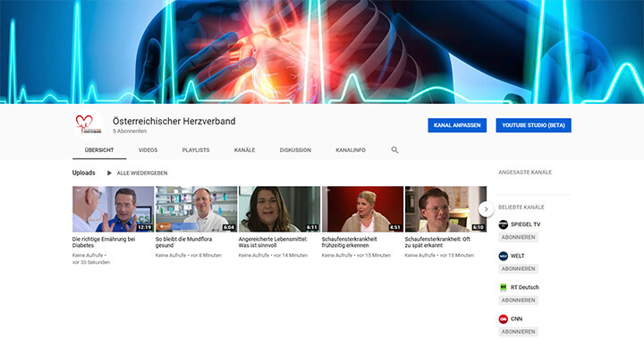Image resolution: width=644 pixels, height=339 pixels.
Task: Click the WELT channel icon
Action: 503,256
